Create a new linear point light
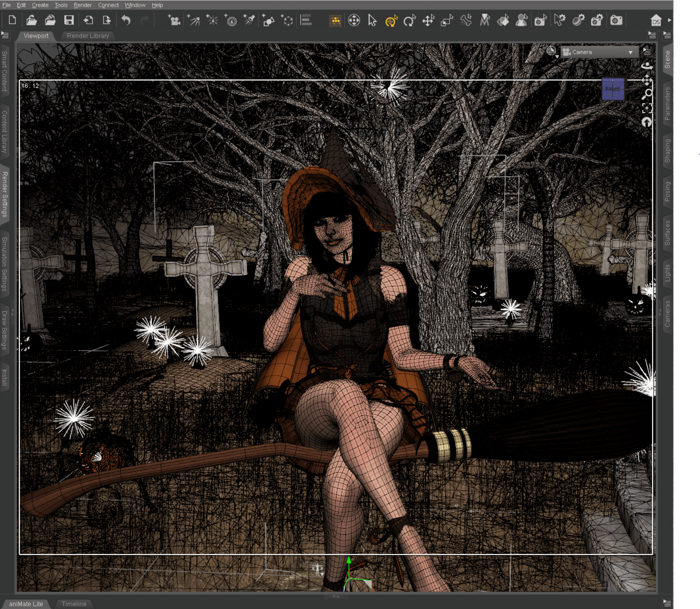This screenshot has height=609, width=700. click(x=231, y=20)
